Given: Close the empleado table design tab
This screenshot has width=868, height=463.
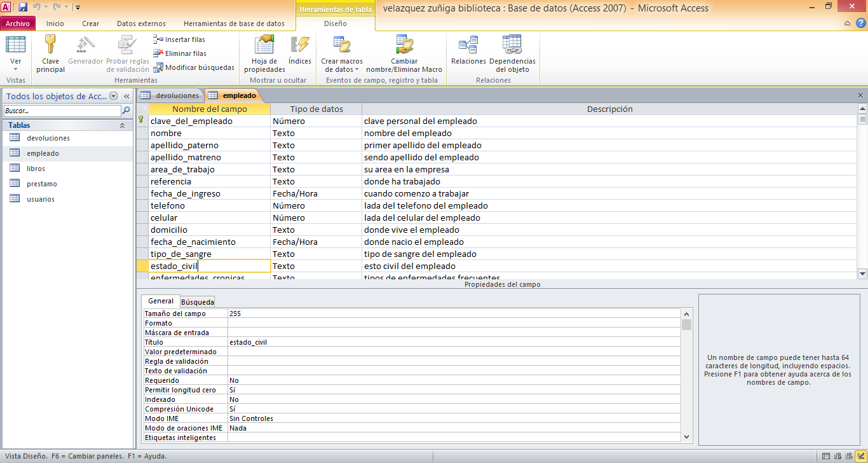Looking at the screenshot, I should click(860, 95).
